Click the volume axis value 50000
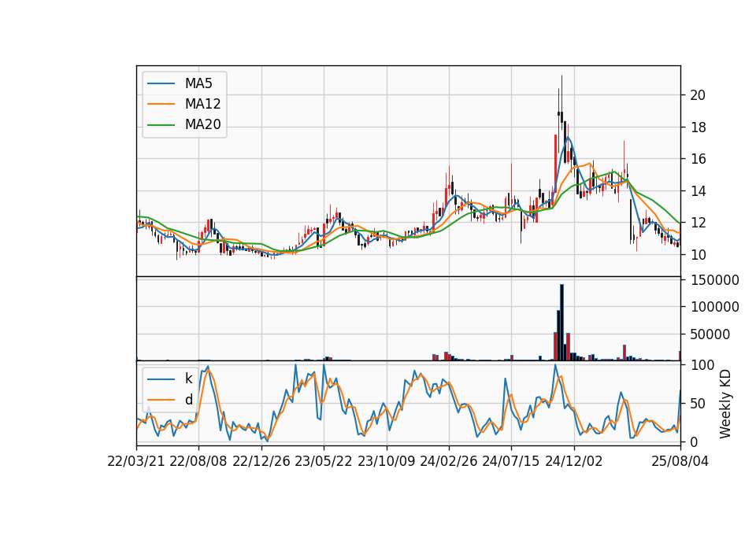 [x=710, y=334]
